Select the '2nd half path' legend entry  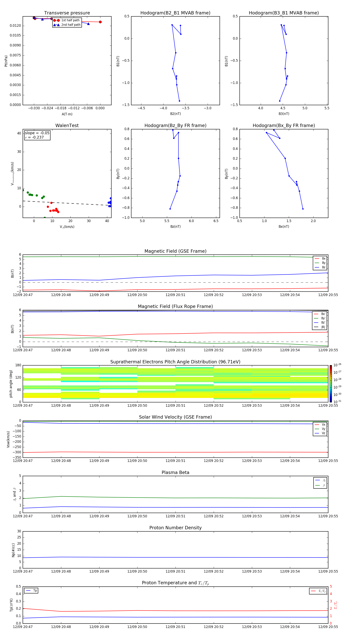[67, 25]
